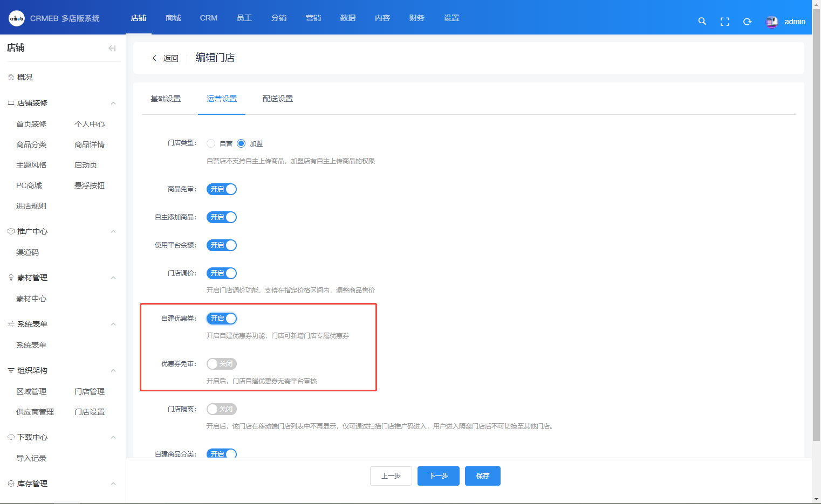Click the 组织架构 filter icon
Image resolution: width=821 pixels, height=504 pixels.
click(x=11, y=370)
